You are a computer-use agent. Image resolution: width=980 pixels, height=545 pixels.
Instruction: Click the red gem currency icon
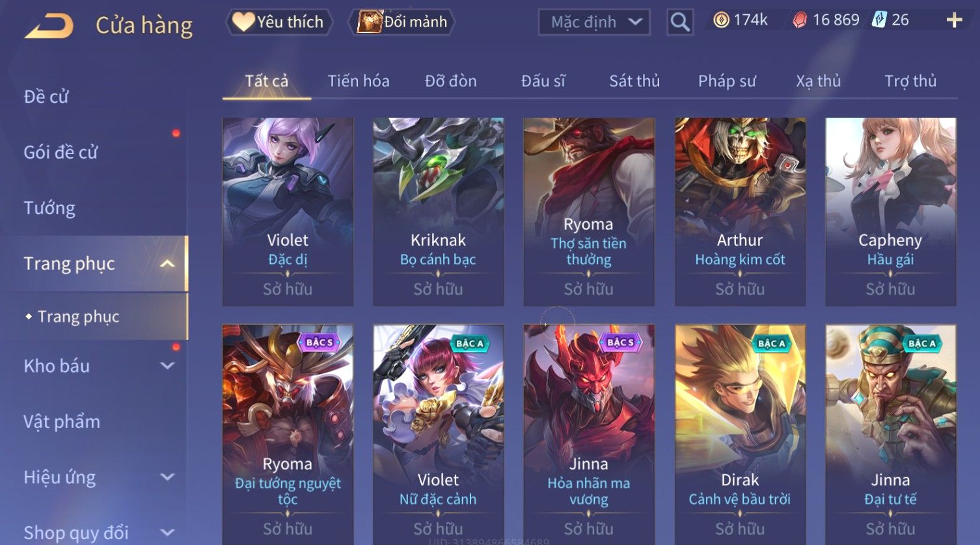(x=799, y=21)
